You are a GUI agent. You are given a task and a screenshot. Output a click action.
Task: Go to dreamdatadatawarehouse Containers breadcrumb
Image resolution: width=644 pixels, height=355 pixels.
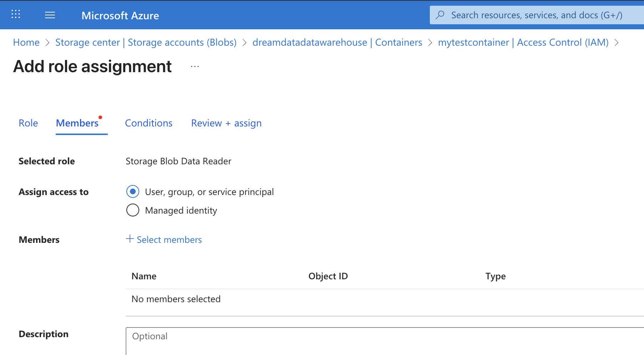click(337, 42)
